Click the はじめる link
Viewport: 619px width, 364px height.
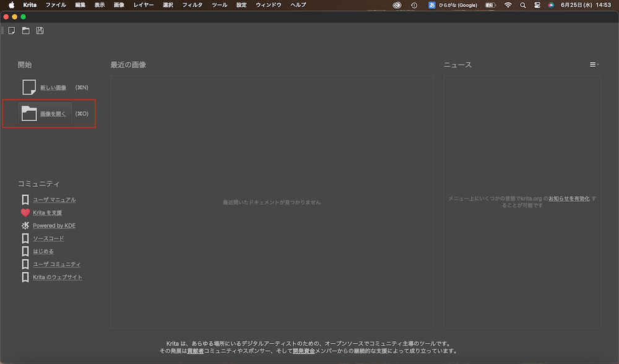click(x=43, y=251)
